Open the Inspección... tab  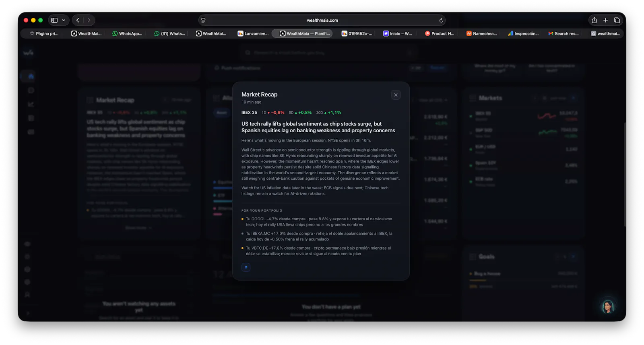[x=523, y=34]
